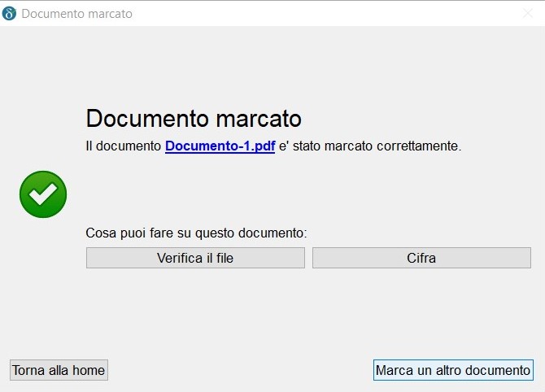Click the label Cosa puoi fare su questo documento
545x392 pixels.
coord(196,233)
